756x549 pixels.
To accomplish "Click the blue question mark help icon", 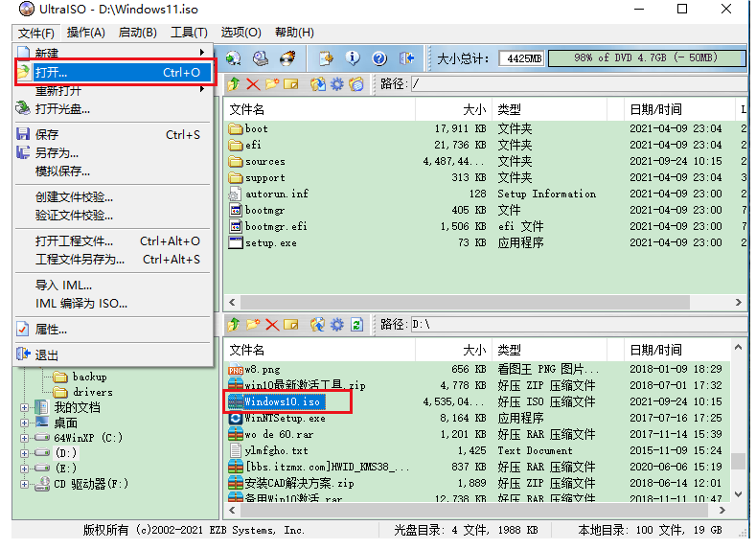I will point(378,58).
